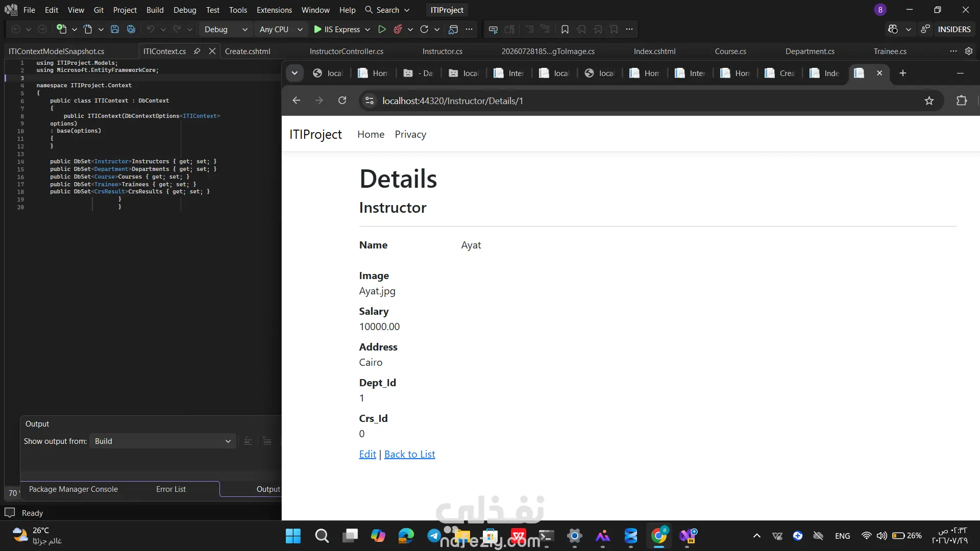
Task: Close the active browser tab
Action: [x=879, y=73]
